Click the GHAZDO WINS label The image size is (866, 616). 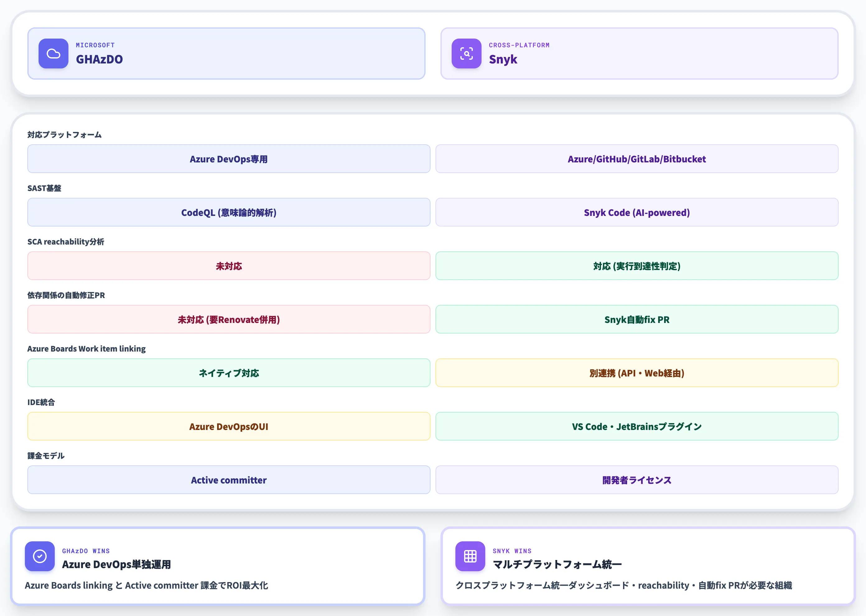[86, 551]
